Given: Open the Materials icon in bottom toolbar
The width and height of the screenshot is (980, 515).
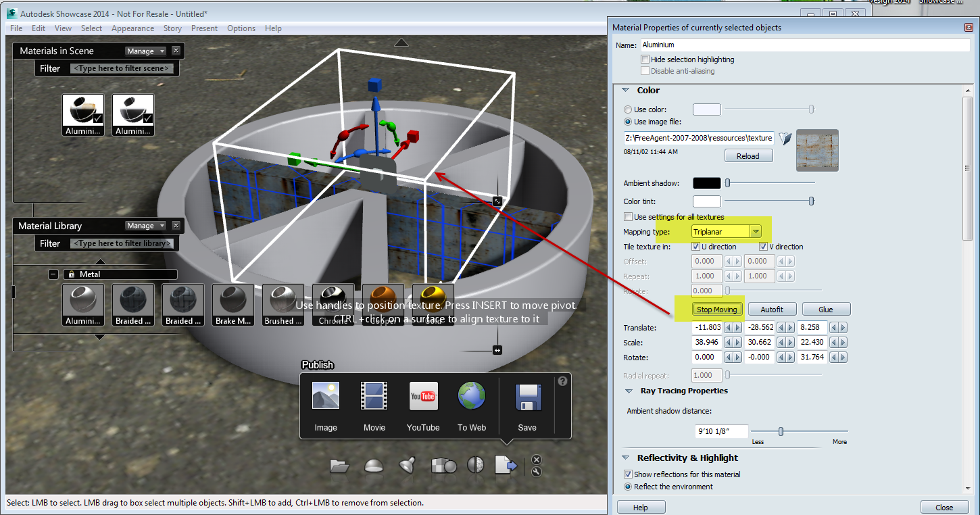Looking at the screenshot, I should coord(443,466).
